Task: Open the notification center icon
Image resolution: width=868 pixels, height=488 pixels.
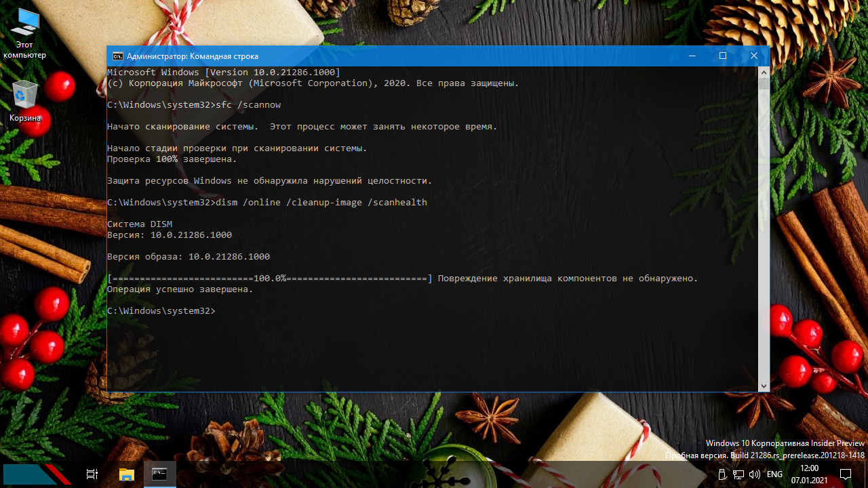Action: click(x=846, y=474)
